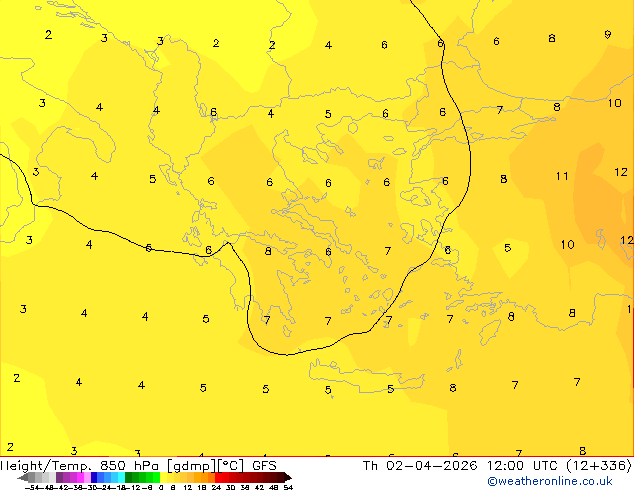Click the bright red legend swatch at 24
634x490 pixels.
coord(218,477)
